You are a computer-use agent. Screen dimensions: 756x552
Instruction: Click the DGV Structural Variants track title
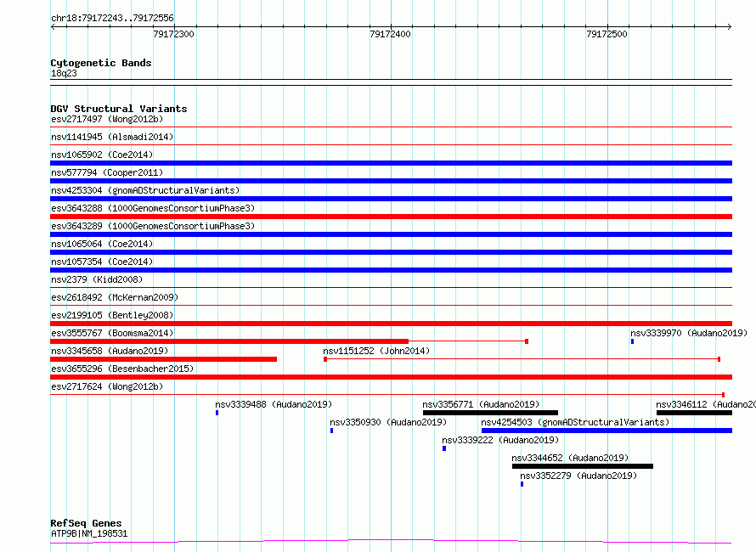[x=119, y=109]
